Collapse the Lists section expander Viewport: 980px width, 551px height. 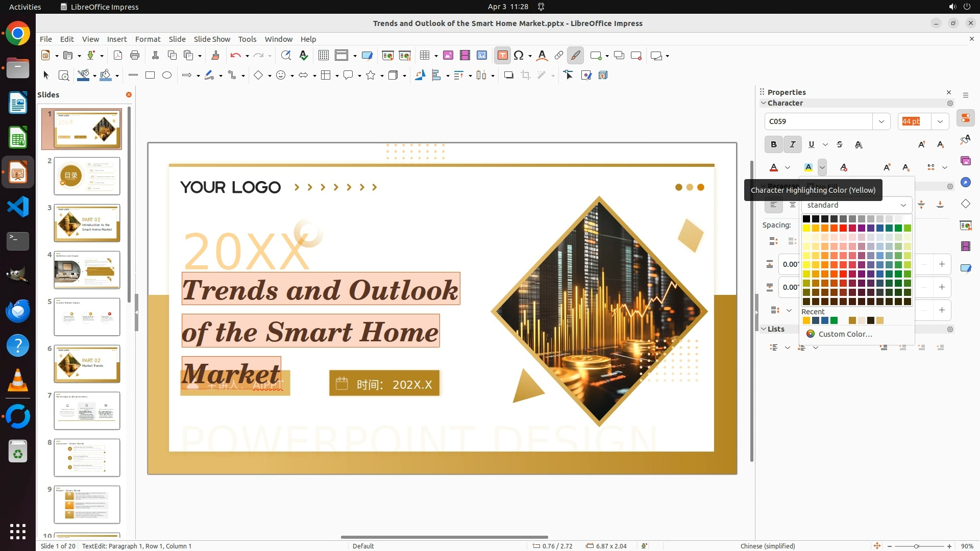[x=764, y=329]
